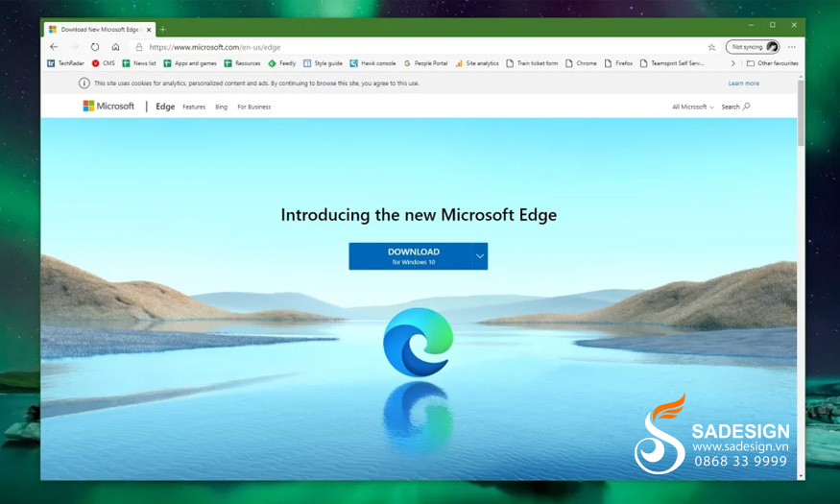Open the CMS bookmark

pos(104,63)
